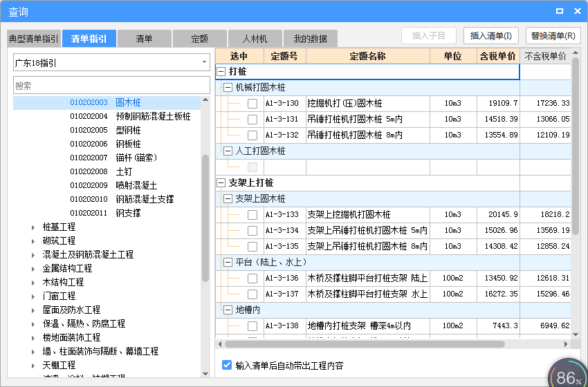
Task: Tick the checkbox for A1-3-137
Action: coord(252,294)
